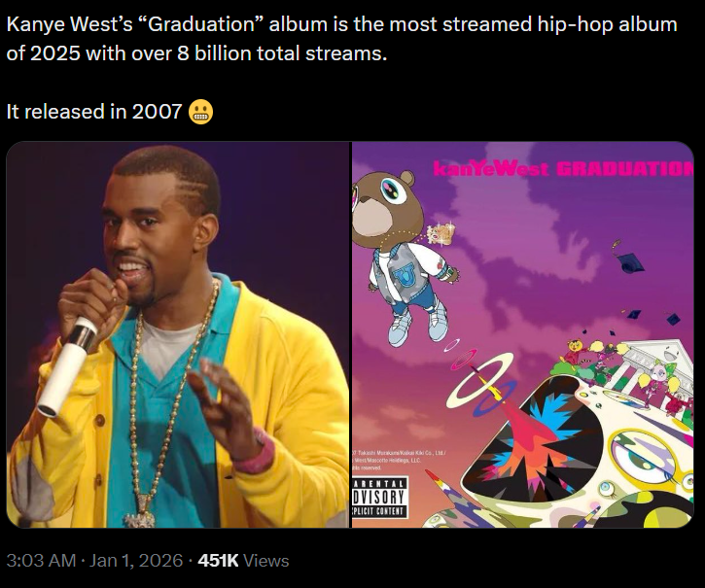705x588 pixels.
Task: Open the left photo of the performer
Action: pos(178,334)
